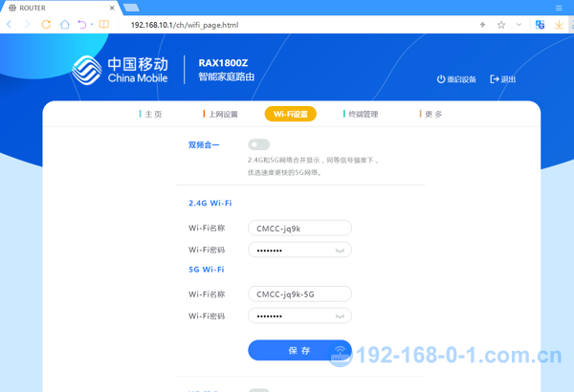Click 重启设备 restart device button
Screen dimensions: 574x392
point(456,79)
